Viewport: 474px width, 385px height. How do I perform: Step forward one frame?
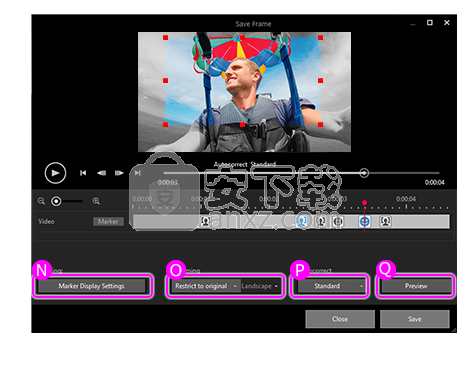(119, 173)
